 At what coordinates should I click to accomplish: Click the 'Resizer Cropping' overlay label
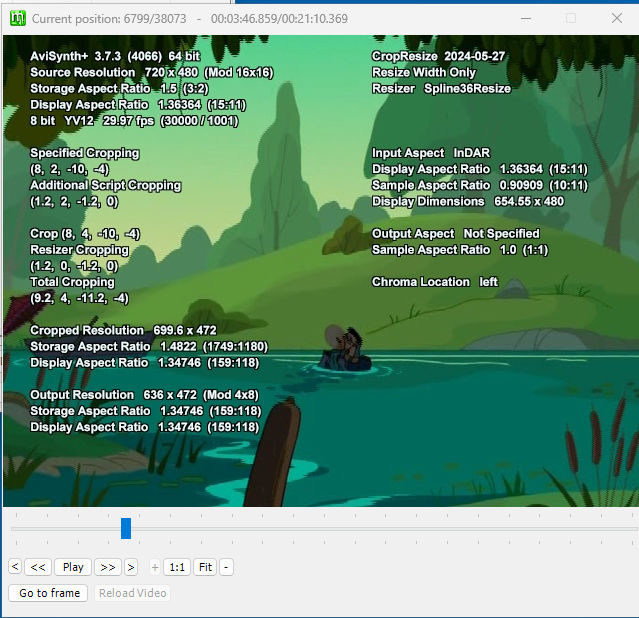click(x=79, y=250)
